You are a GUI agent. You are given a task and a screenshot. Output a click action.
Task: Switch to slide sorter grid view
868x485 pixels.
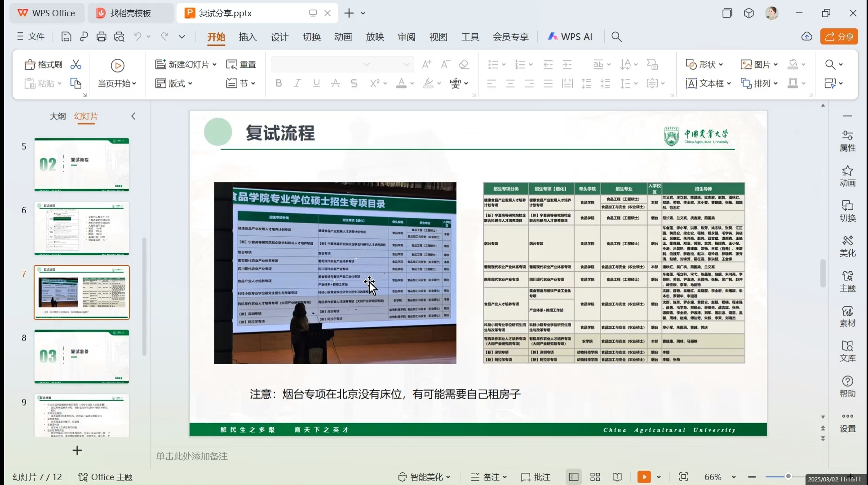click(x=595, y=477)
